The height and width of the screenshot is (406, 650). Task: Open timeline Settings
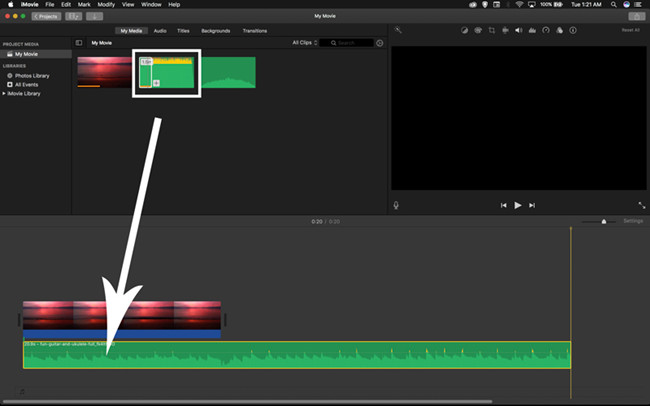(633, 221)
